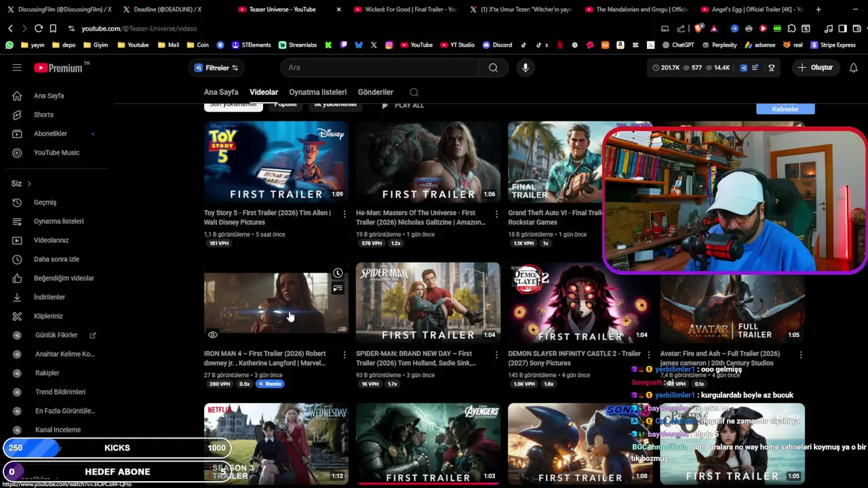868x488 pixels.
Task: Search within channel via magnifier icon
Action: 414,92
